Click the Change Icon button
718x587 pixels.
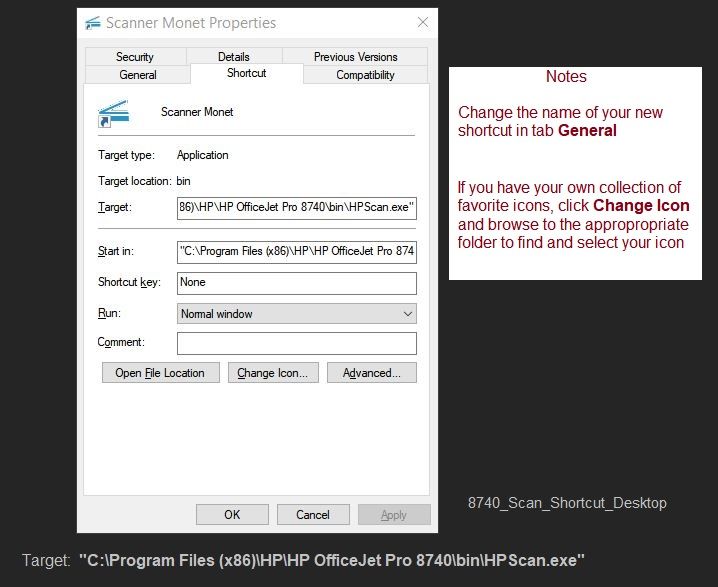coord(273,373)
